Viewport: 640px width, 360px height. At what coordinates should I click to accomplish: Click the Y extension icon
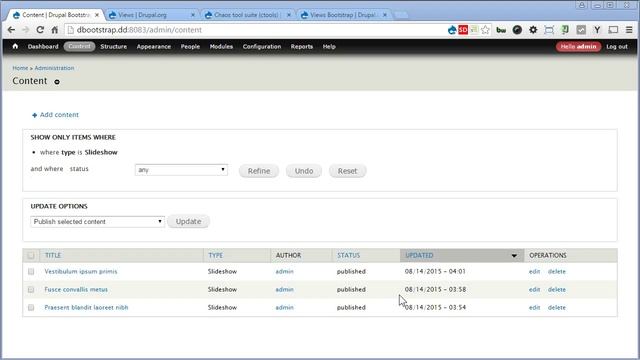click(597, 30)
